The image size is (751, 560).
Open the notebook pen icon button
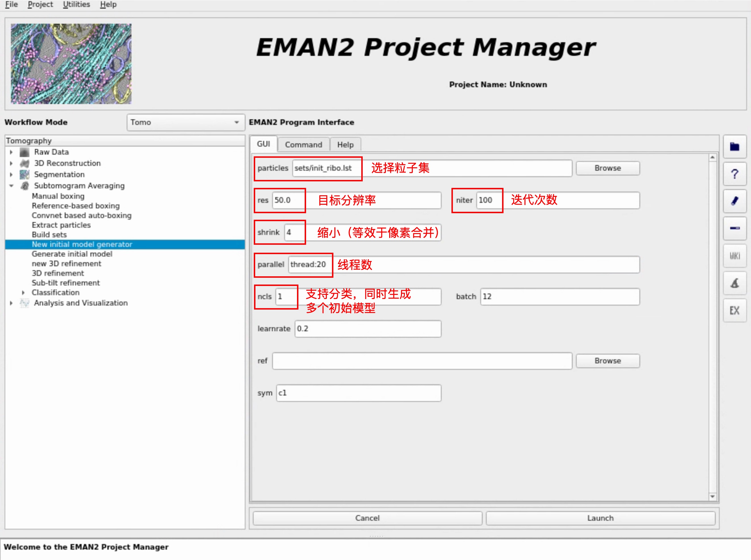tap(735, 201)
